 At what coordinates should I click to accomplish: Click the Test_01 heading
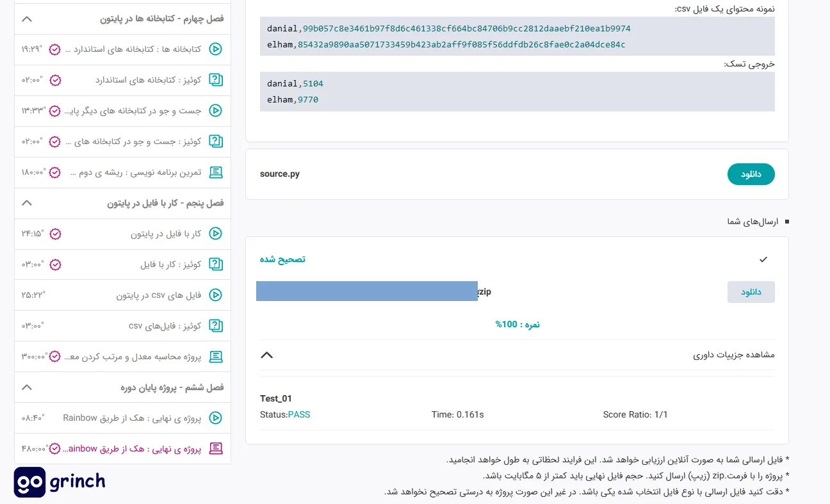[x=276, y=398]
